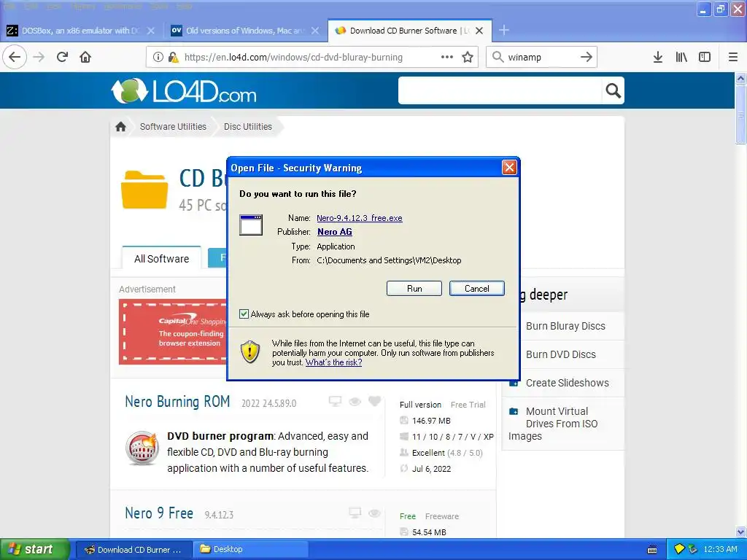The height and width of the screenshot is (560, 747).
Task: Click the Nero Burning ROM program icon
Action: pos(142,448)
